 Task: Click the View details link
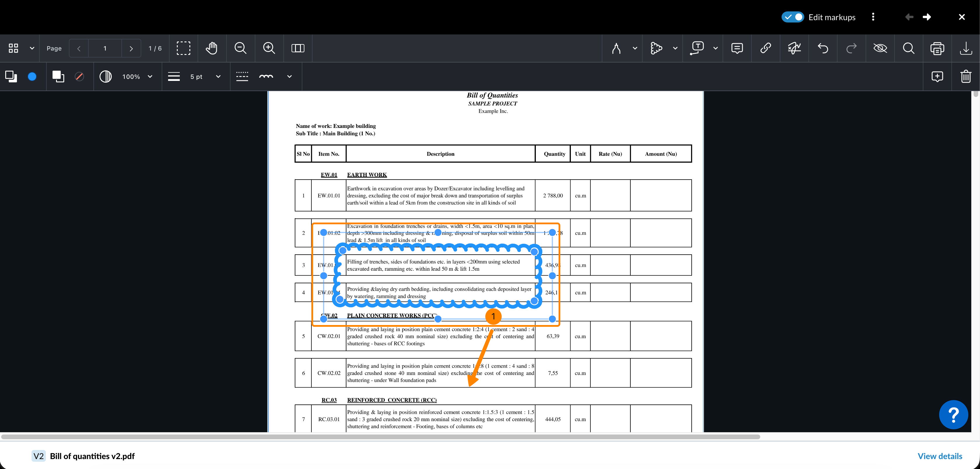(940, 456)
